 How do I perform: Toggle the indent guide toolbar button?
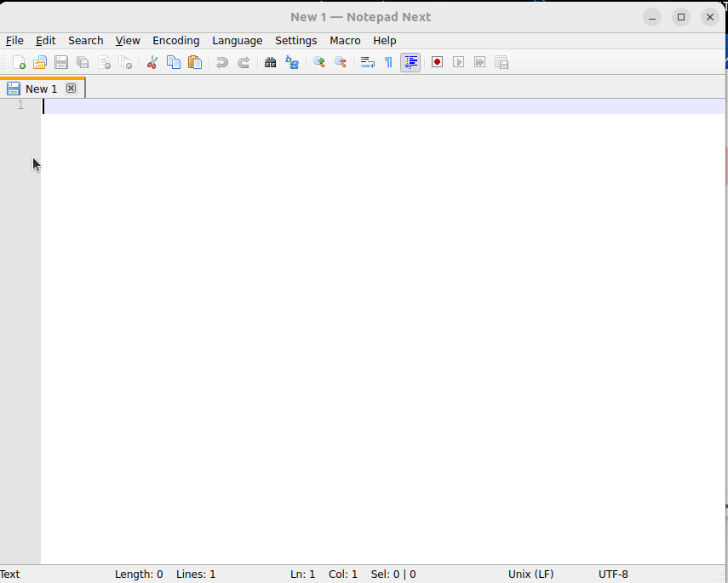(x=410, y=62)
